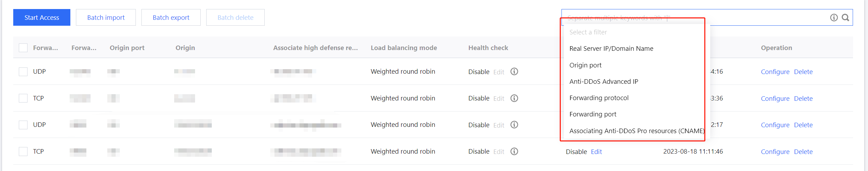Click health check info icon in fourth row

514,152
